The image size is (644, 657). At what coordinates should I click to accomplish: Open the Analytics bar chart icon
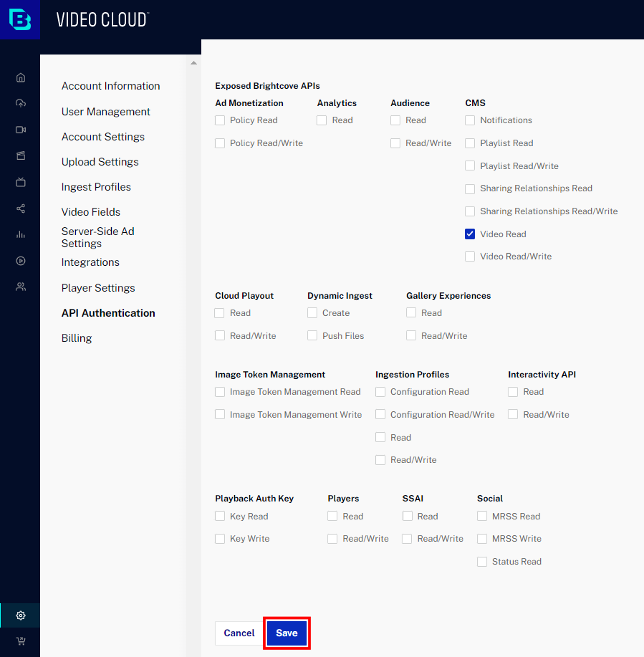pyautogui.click(x=21, y=234)
